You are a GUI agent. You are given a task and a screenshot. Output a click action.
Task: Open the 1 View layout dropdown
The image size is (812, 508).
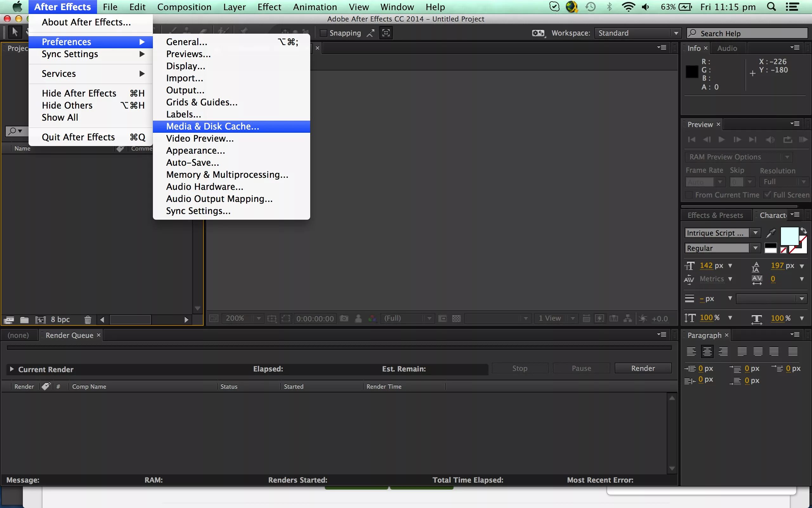click(556, 318)
